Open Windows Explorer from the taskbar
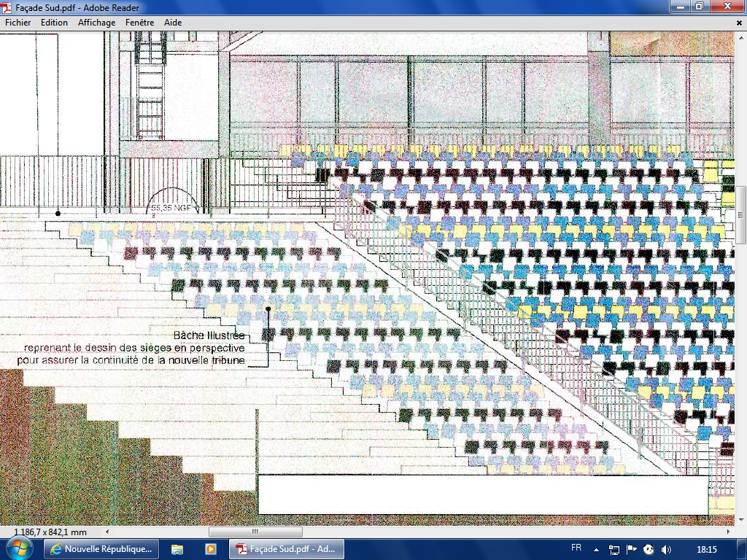 [177, 549]
